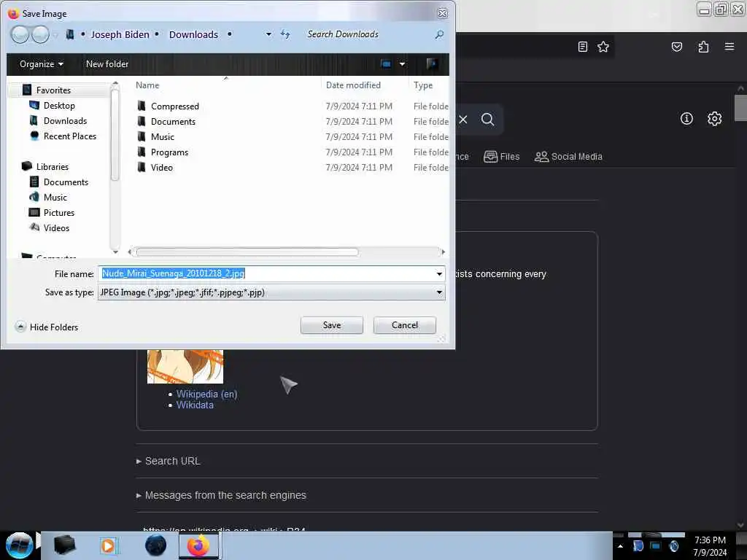This screenshot has width=747, height=560.
Task: Select the Video folder row
Action: pos(292,167)
